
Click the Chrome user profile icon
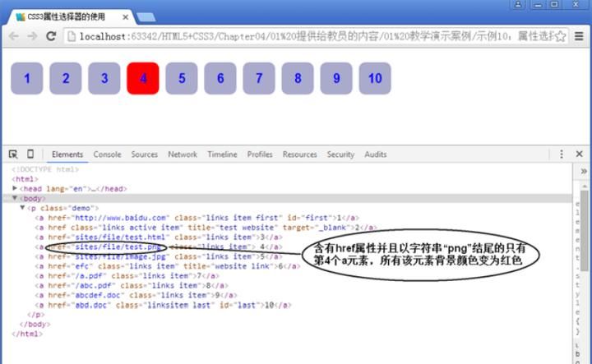(x=518, y=5)
